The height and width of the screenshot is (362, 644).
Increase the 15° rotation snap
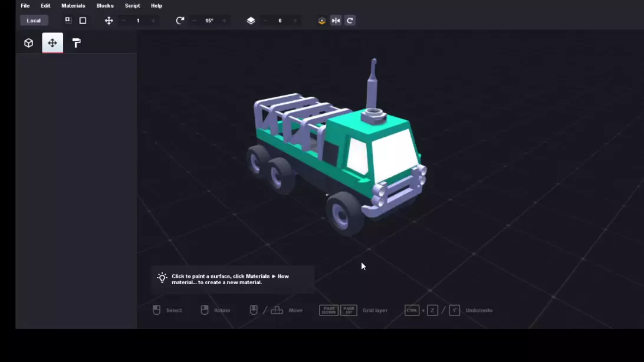point(224,21)
